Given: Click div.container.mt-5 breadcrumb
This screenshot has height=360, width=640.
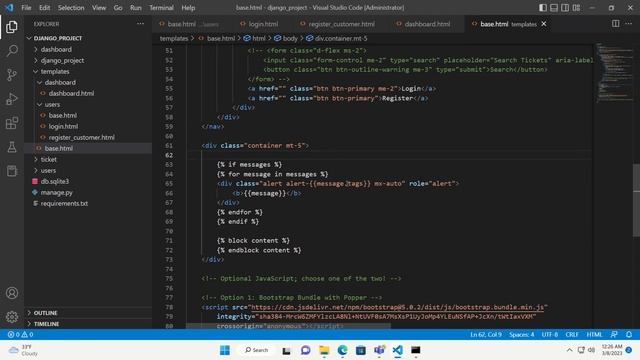Looking at the screenshot, I should tap(341, 38).
